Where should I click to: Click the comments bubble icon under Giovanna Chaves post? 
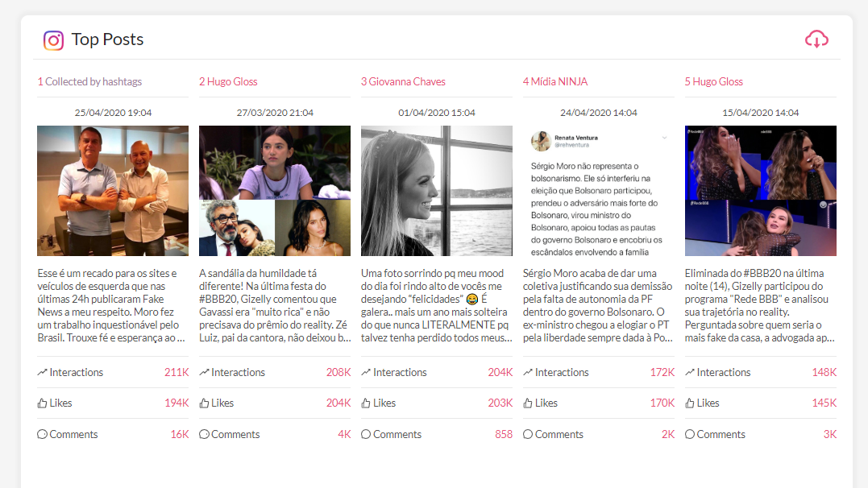[x=366, y=434]
